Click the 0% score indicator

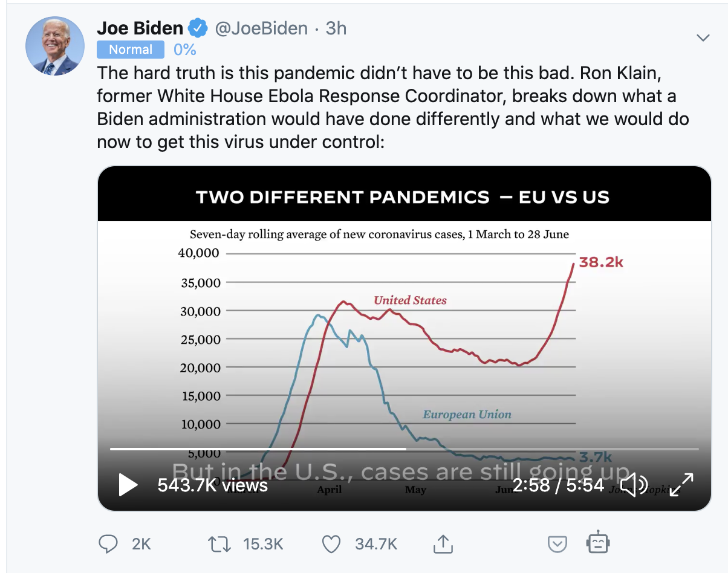point(184,50)
